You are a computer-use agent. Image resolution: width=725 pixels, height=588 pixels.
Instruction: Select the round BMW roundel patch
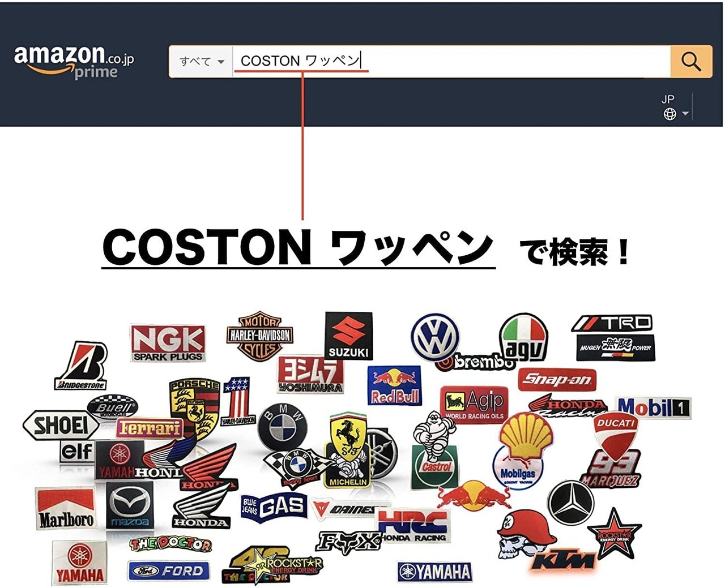[x=283, y=427]
